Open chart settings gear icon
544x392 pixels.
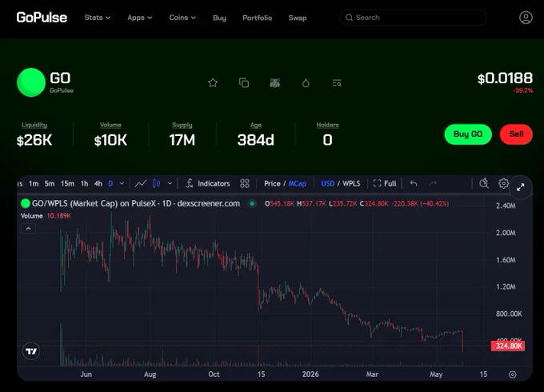point(503,183)
